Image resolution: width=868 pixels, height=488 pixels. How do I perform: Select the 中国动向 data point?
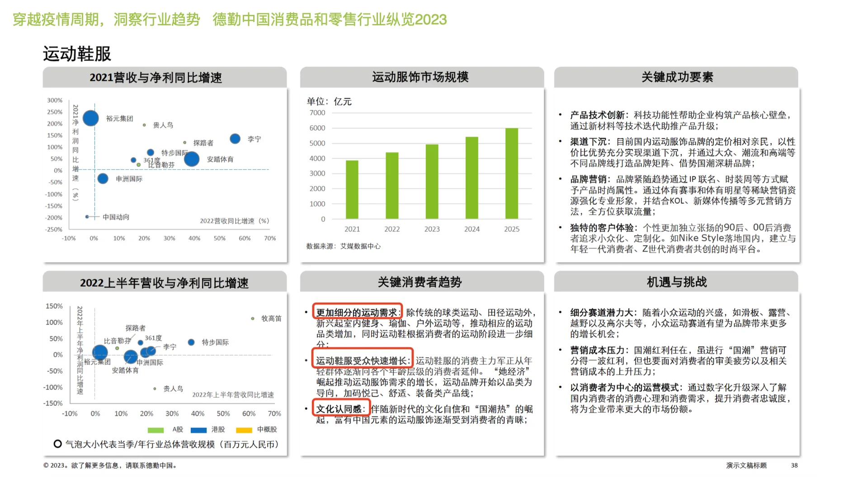(x=88, y=217)
